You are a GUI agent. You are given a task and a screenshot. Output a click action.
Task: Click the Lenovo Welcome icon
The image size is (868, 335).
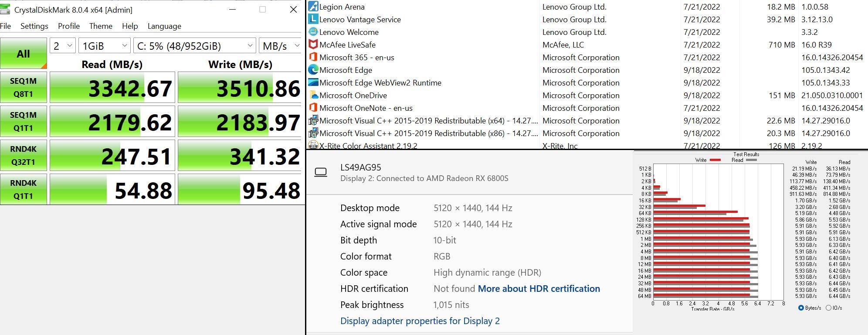(x=313, y=32)
